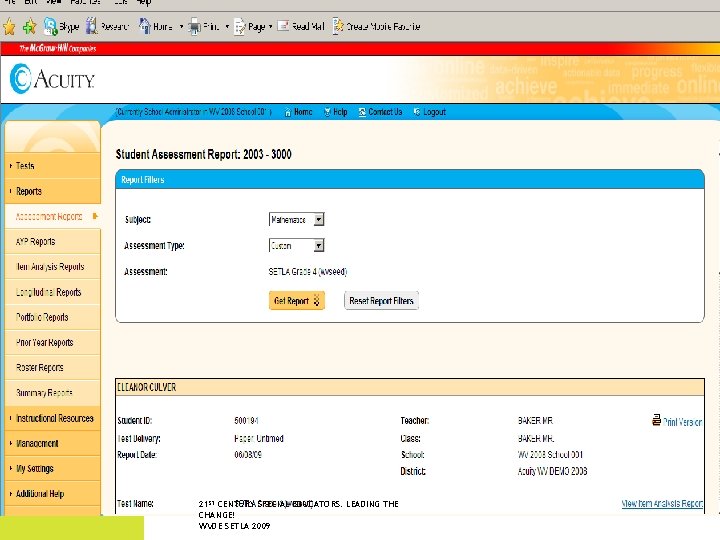The width and height of the screenshot is (720, 540).
Task: Click the Contact Us link
Action: [380, 112]
